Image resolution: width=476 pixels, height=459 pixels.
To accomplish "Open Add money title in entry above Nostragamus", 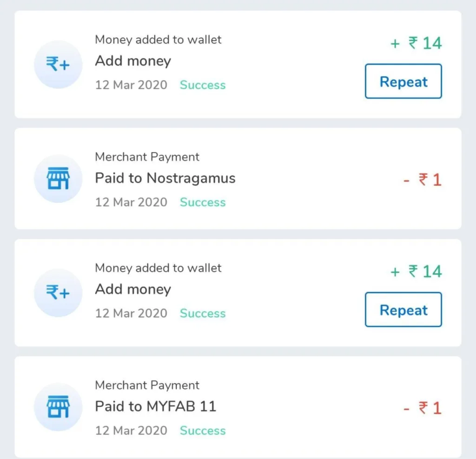I will point(133,61).
